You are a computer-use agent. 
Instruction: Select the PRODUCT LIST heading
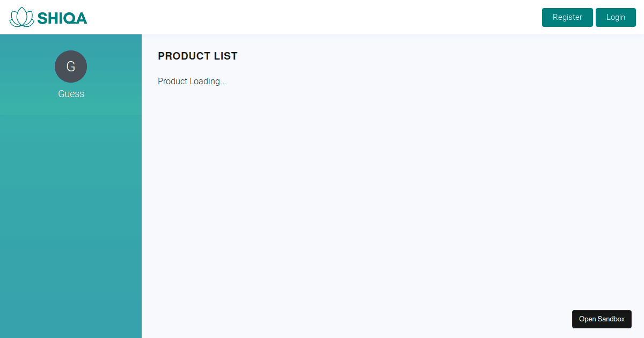pyautogui.click(x=197, y=56)
